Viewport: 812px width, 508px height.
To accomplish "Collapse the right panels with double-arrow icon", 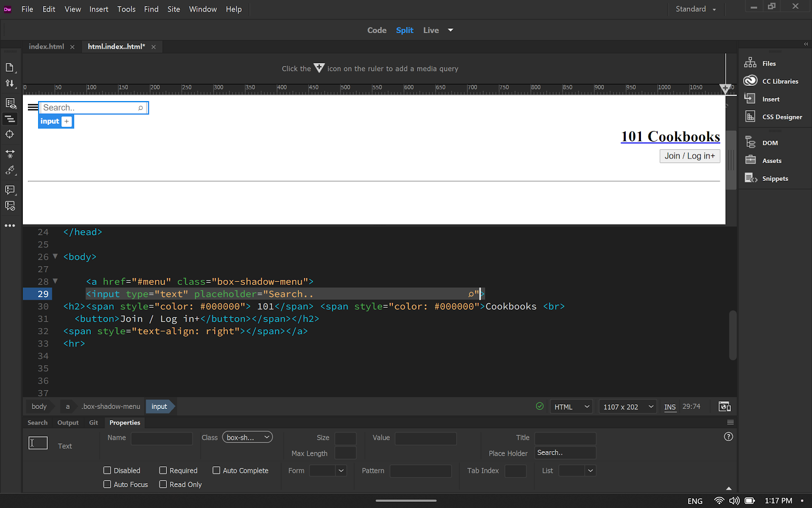I will [x=806, y=44].
